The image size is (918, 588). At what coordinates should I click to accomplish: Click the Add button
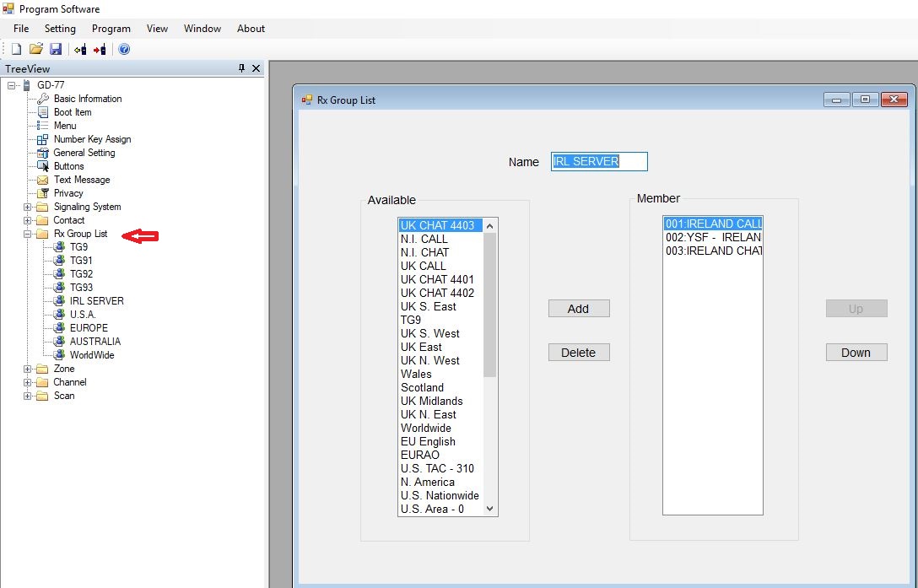tap(579, 309)
